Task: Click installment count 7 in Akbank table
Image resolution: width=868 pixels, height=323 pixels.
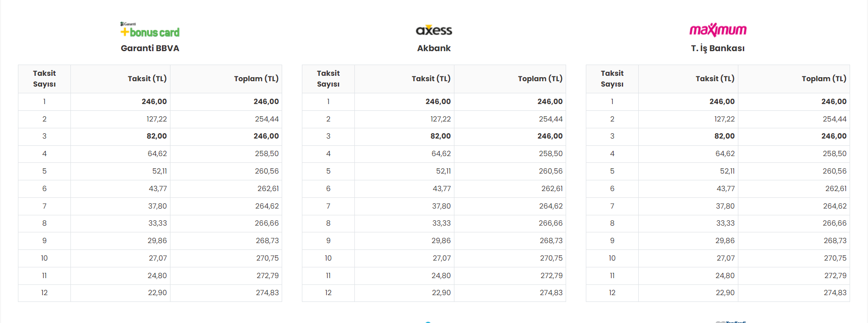Action: 328,206
